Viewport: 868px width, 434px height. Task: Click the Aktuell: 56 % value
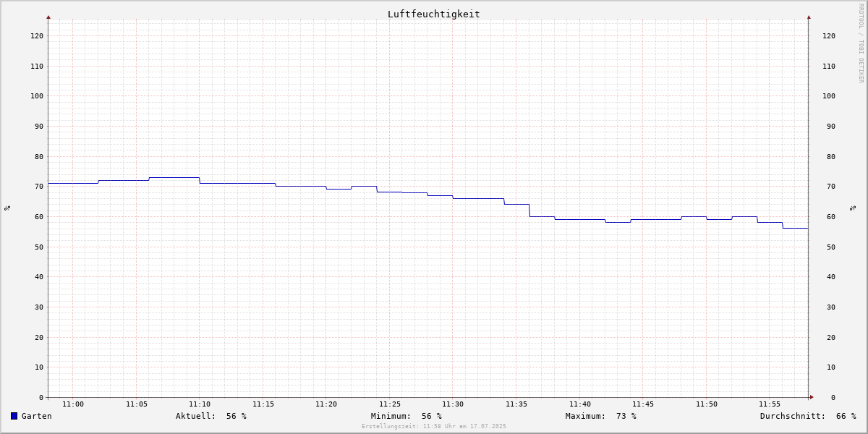211,416
